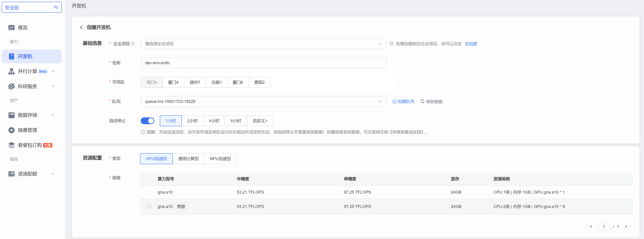The image size is (644, 239).
Task: Select availability zone 北碚1
Action: click(x=216, y=82)
